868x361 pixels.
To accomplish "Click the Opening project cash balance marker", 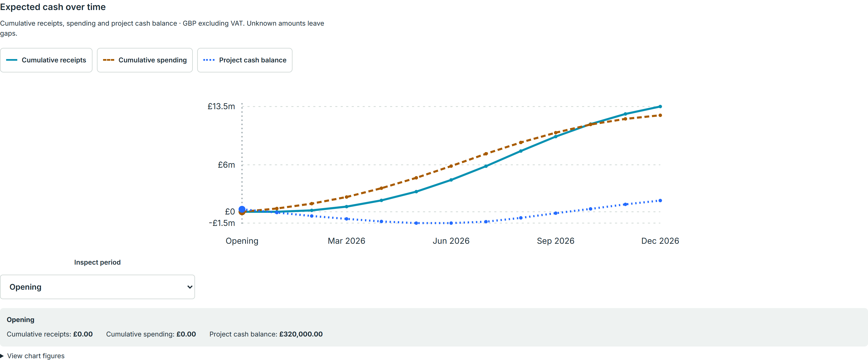I will click(242, 209).
